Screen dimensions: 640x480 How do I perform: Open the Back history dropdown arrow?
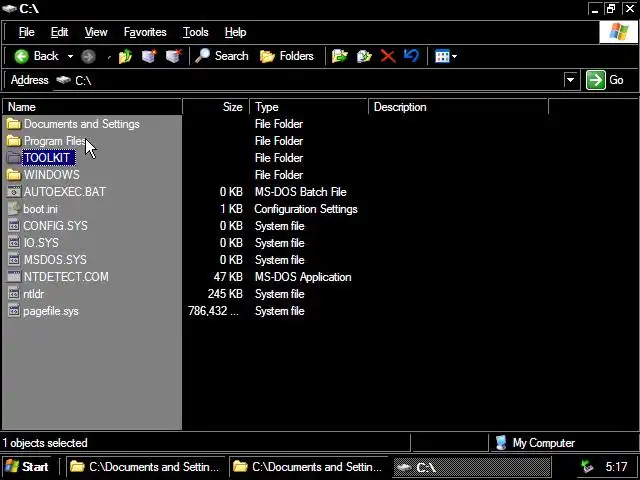point(70,56)
